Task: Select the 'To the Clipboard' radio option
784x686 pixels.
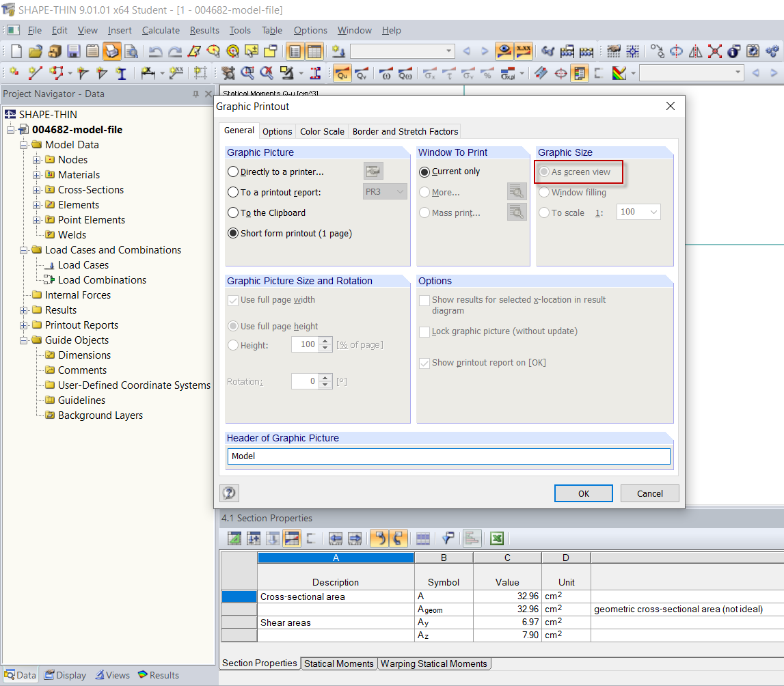Action: [234, 213]
